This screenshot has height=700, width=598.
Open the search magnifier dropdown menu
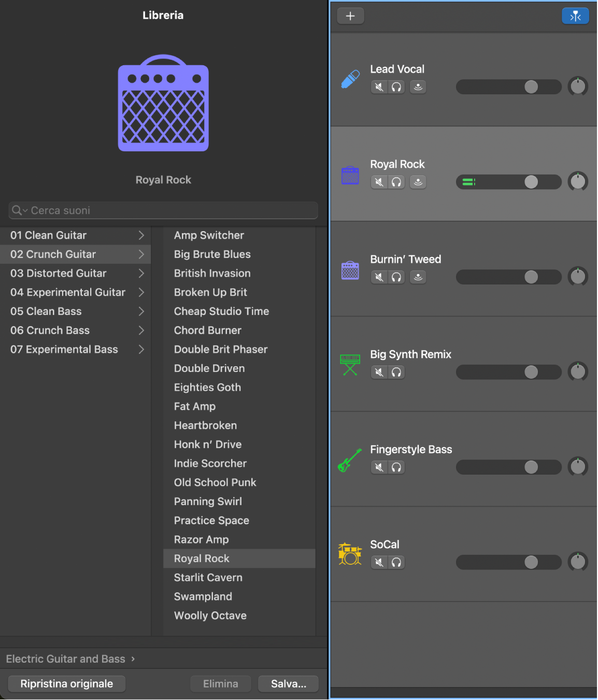(x=20, y=210)
